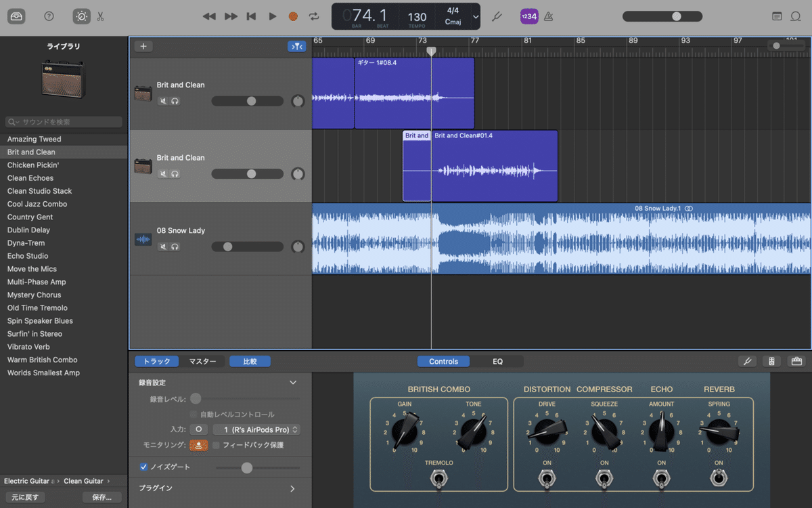Image resolution: width=812 pixels, height=508 pixels.
Task: Open the LCD display mode dropdown arrow
Action: click(476, 17)
